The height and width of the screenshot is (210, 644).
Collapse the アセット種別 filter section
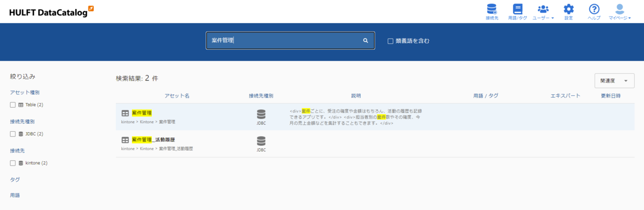[x=25, y=92]
